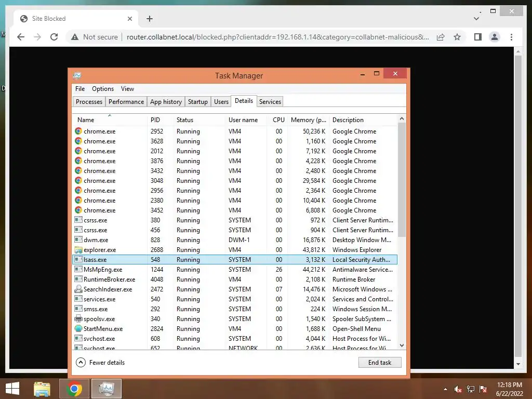Sort by the CPU column header

pos(277,120)
